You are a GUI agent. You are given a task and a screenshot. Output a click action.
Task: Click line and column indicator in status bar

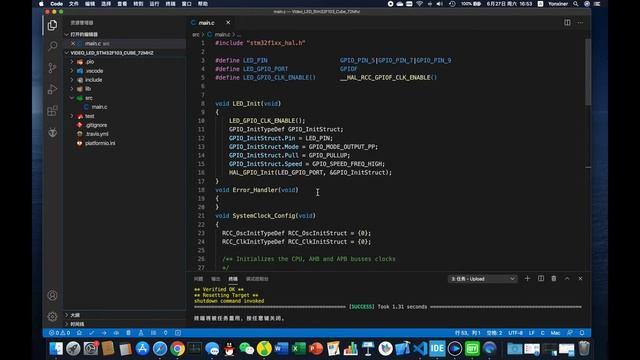[467, 333]
